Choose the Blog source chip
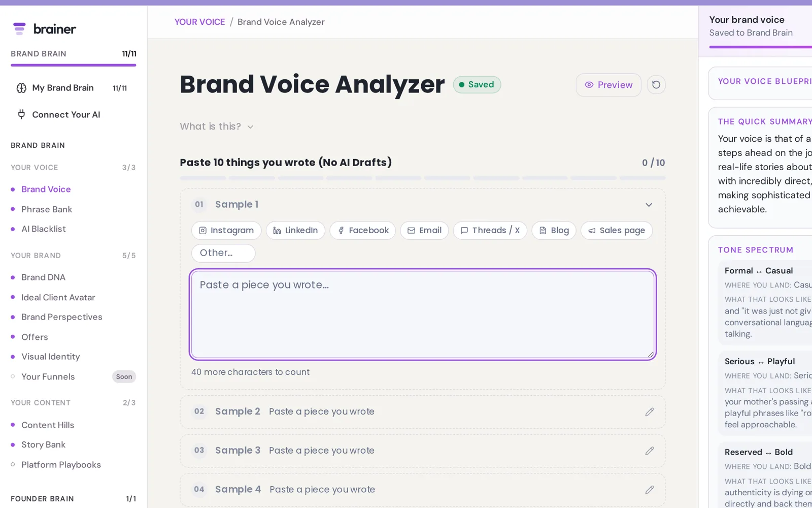Viewport: 812px width, 508px height. (x=554, y=231)
